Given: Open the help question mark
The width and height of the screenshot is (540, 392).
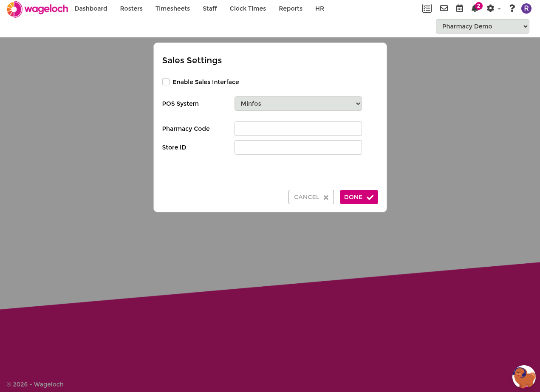Looking at the screenshot, I should pyautogui.click(x=512, y=8).
